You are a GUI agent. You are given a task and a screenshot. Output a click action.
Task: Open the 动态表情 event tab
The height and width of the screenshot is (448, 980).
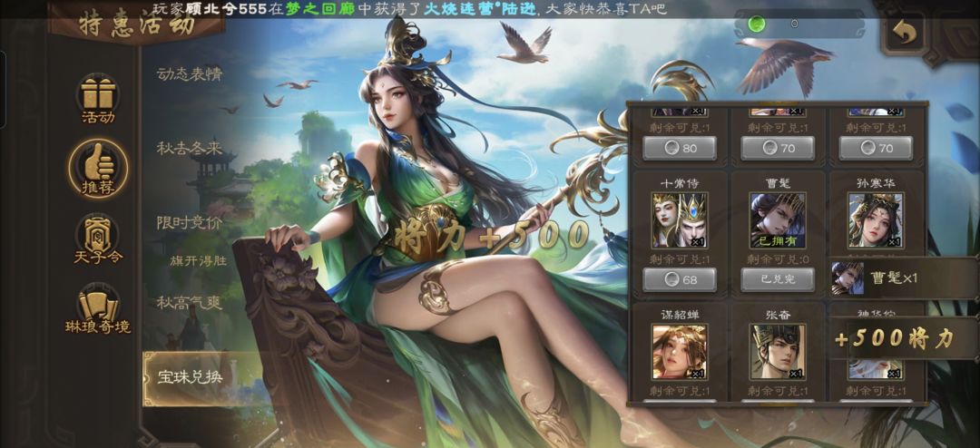(x=190, y=74)
